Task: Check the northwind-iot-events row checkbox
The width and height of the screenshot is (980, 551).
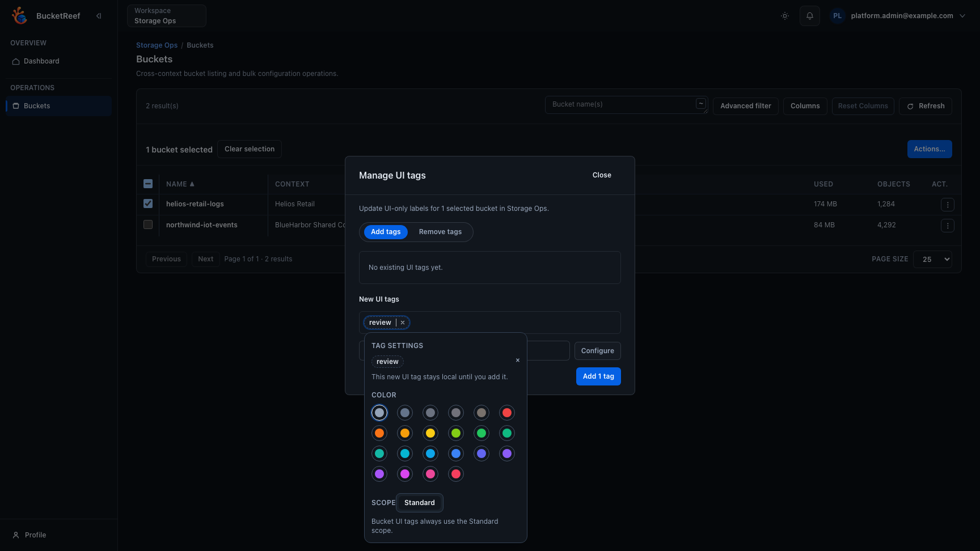Action: [148, 224]
